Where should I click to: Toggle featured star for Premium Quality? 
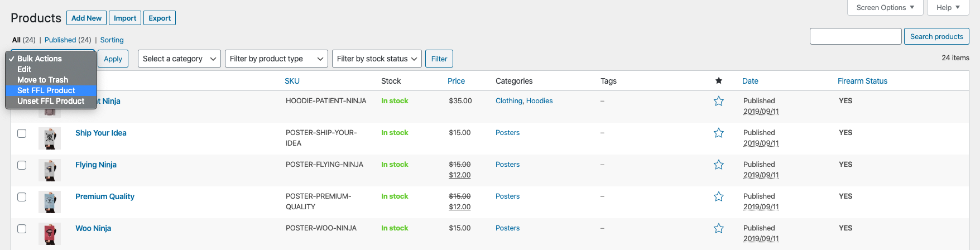719,196
